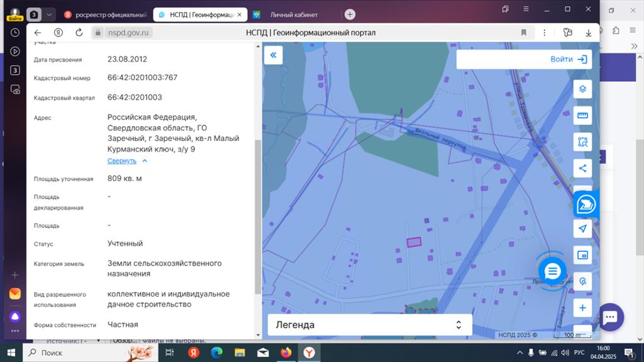Open the map layers tool

coord(582,89)
